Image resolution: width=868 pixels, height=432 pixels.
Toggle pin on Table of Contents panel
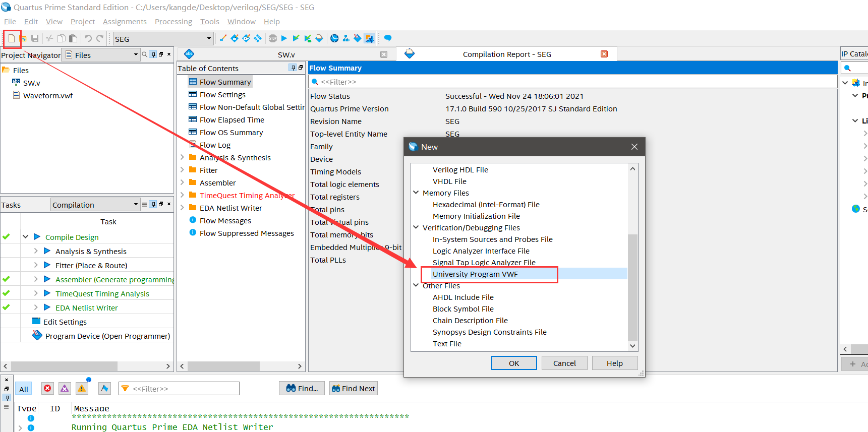(x=293, y=68)
